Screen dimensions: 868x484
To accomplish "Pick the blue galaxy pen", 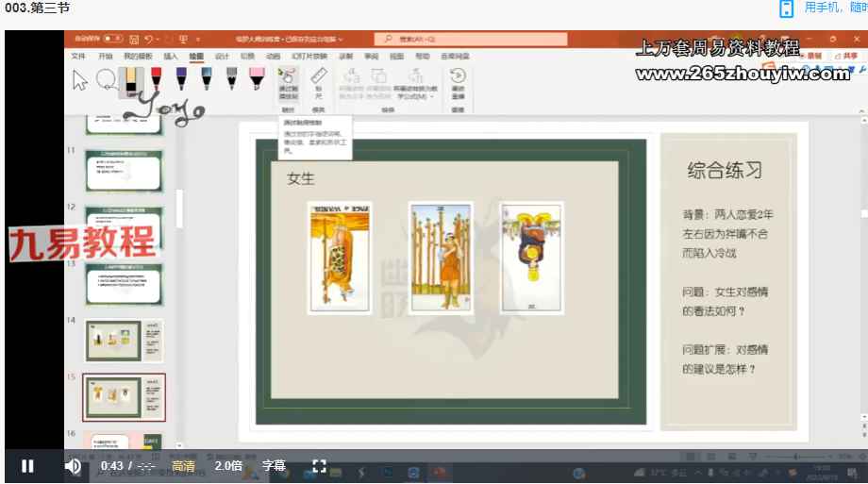I will click(207, 78).
